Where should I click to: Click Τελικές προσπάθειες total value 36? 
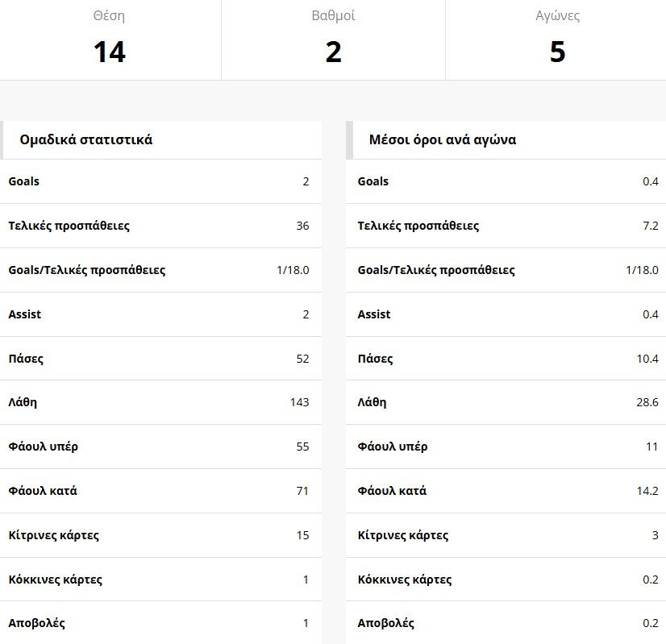pyautogui.click(x=302, y=226)
